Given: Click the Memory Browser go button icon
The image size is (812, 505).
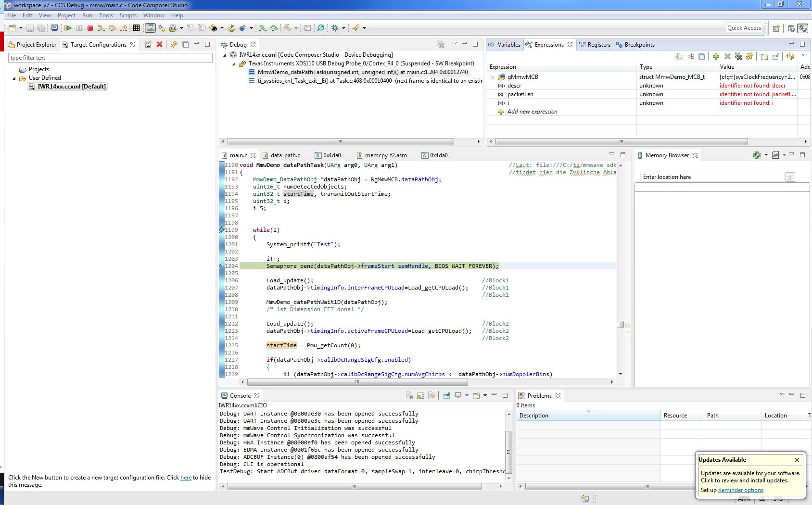Looking at the screenshot, I should click(790, 177).
